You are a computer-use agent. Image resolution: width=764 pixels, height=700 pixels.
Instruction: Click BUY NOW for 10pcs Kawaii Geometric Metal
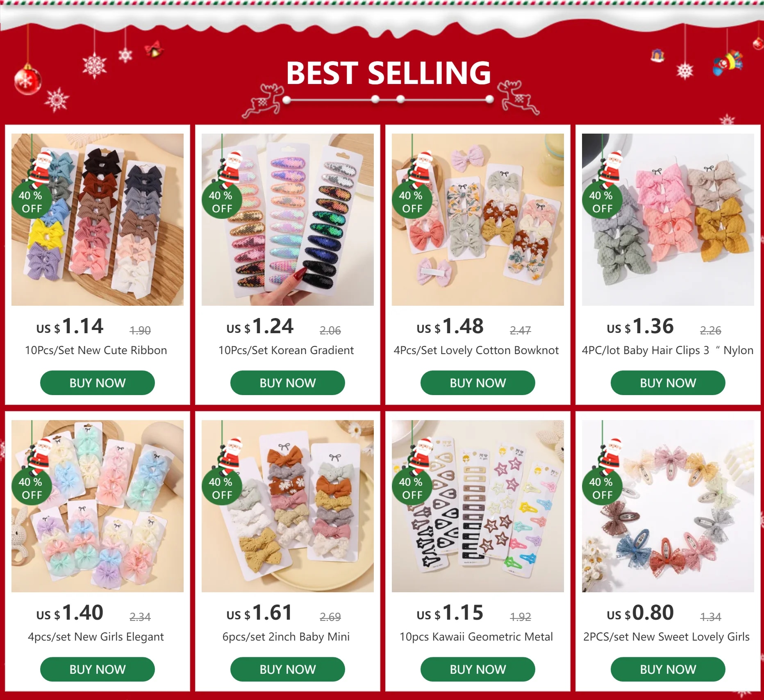(x=478, y=669)
